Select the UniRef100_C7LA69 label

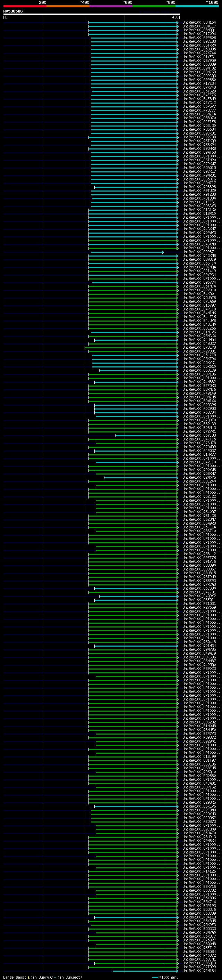(x=199, y=301)
